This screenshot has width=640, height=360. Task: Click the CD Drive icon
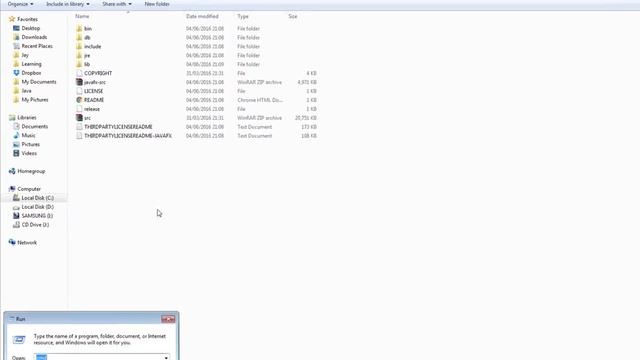click(16, 225)
